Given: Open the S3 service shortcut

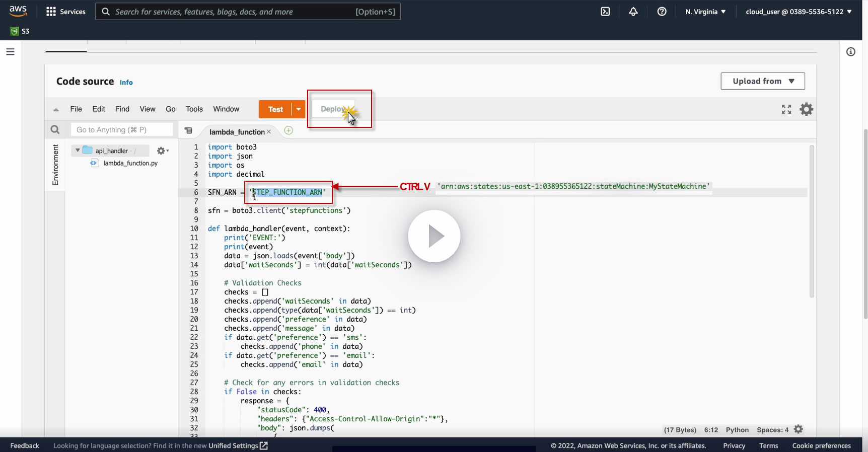Looking at the screenshot, I should [x=20, y=31].
